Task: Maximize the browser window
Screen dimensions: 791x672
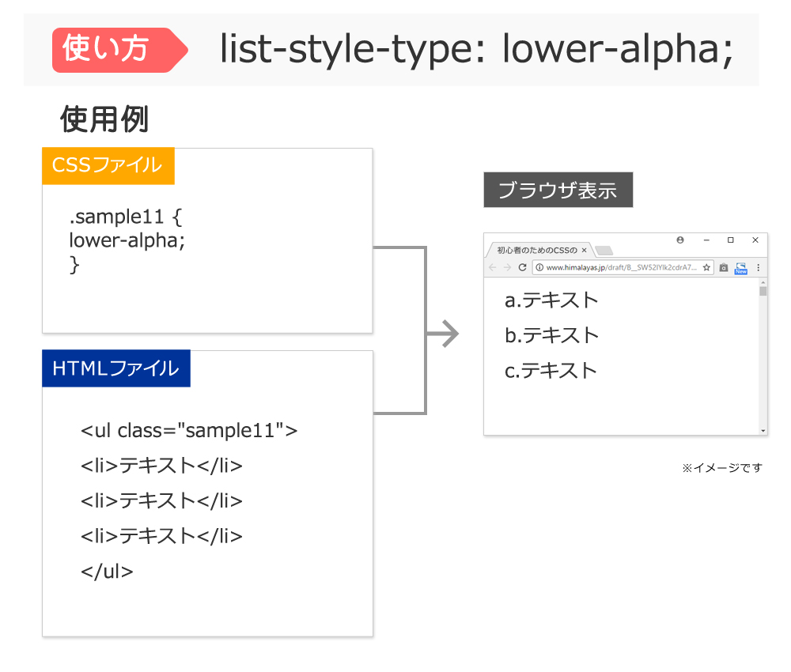Action: tap(730, 240)
